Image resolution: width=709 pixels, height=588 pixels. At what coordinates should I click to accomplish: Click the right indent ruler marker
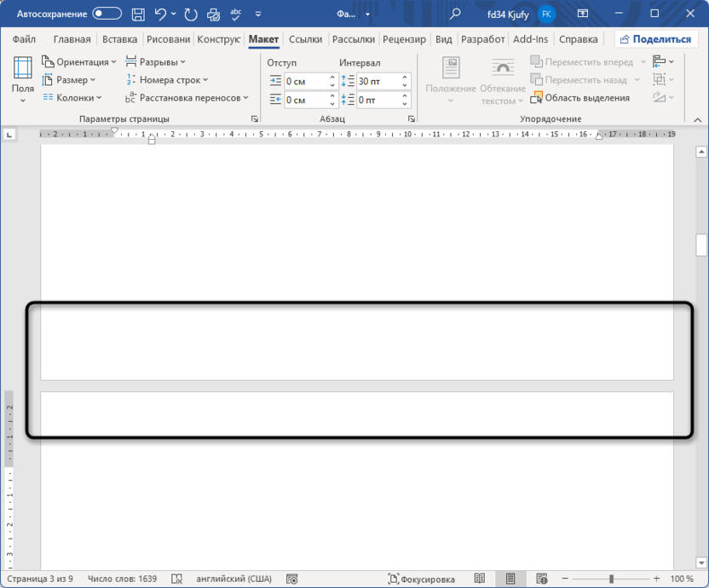click(x=599, y=137)
